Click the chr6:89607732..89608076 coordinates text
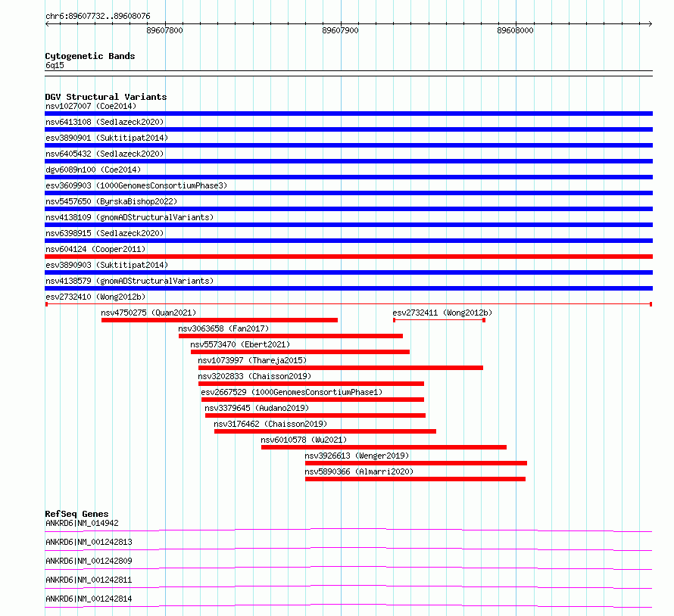Image resolution: width=674 pixels, height=616 pixels. tap(98, 17)
